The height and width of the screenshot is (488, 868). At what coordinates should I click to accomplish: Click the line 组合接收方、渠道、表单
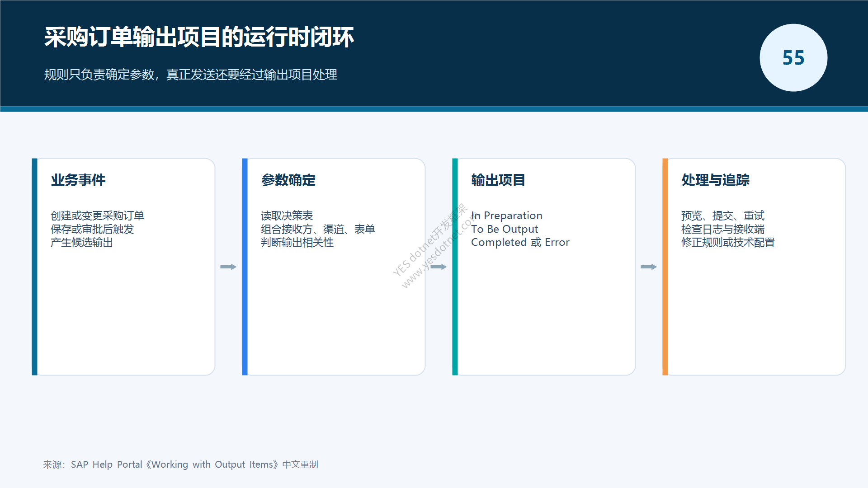click(318, 229)
